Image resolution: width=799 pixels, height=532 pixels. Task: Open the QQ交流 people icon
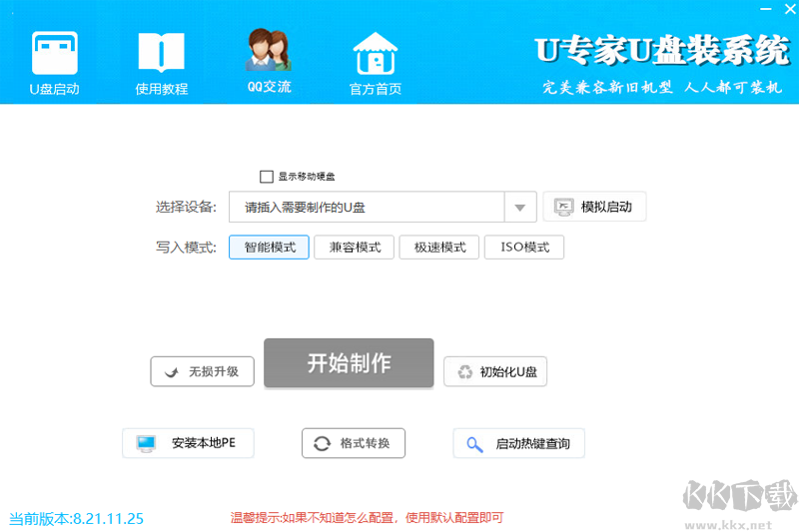click(x=269, y=49)
